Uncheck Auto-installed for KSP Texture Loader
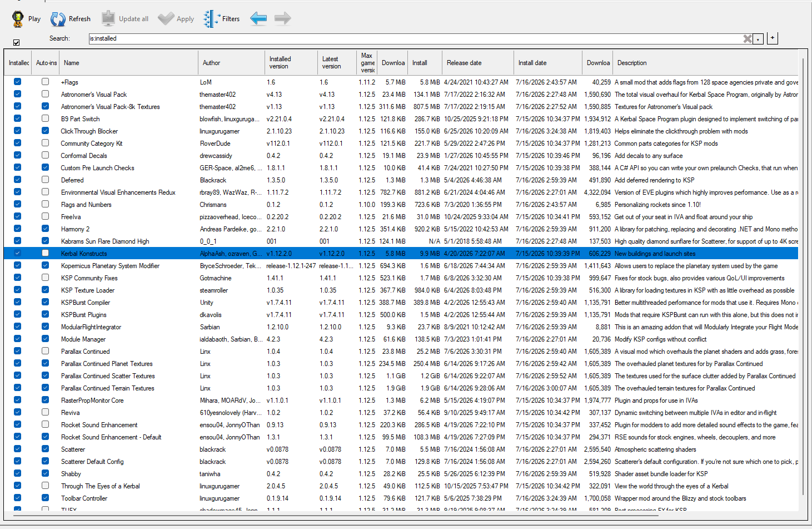 point(45,290)
